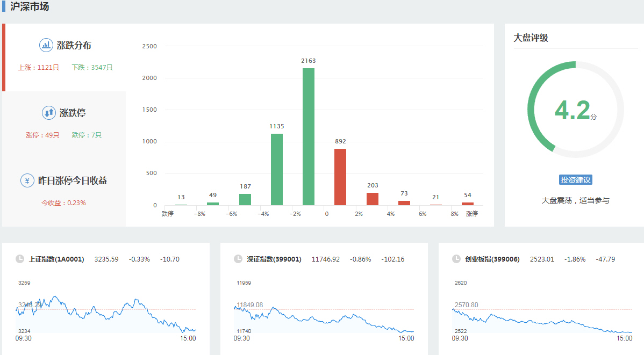Click the 昨日涨停今日收益 yen icon
The height and width of the screenshot is (355, 644).
pyautogui.click(x=27, y=180)
